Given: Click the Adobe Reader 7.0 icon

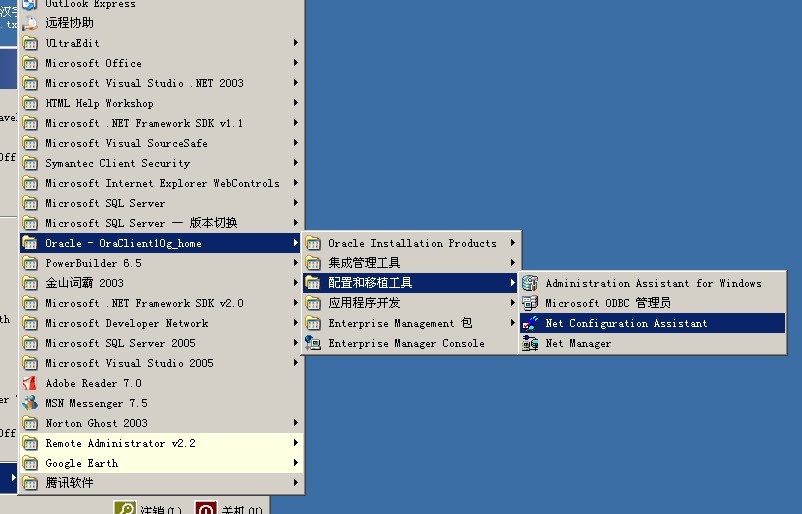Looking at the screenshot, I should 30,383.
